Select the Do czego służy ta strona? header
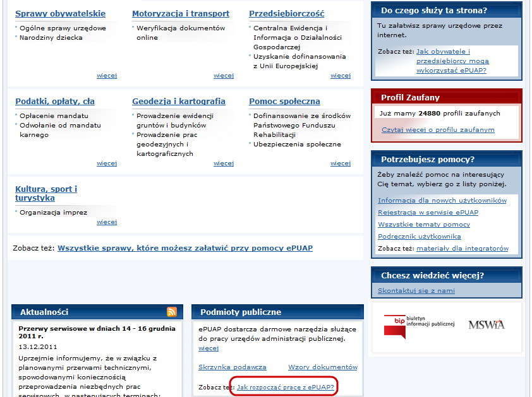The height and width of the screenshot is (397, 532). 447,10
